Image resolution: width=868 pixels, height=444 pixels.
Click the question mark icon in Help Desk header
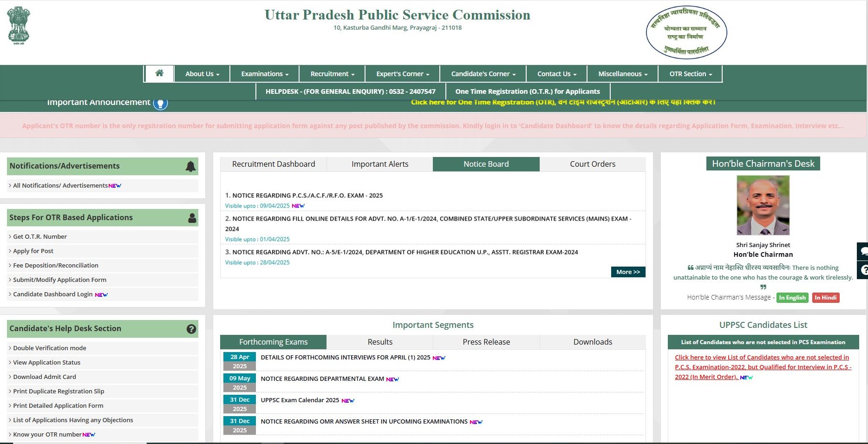(x=191, y=329)
